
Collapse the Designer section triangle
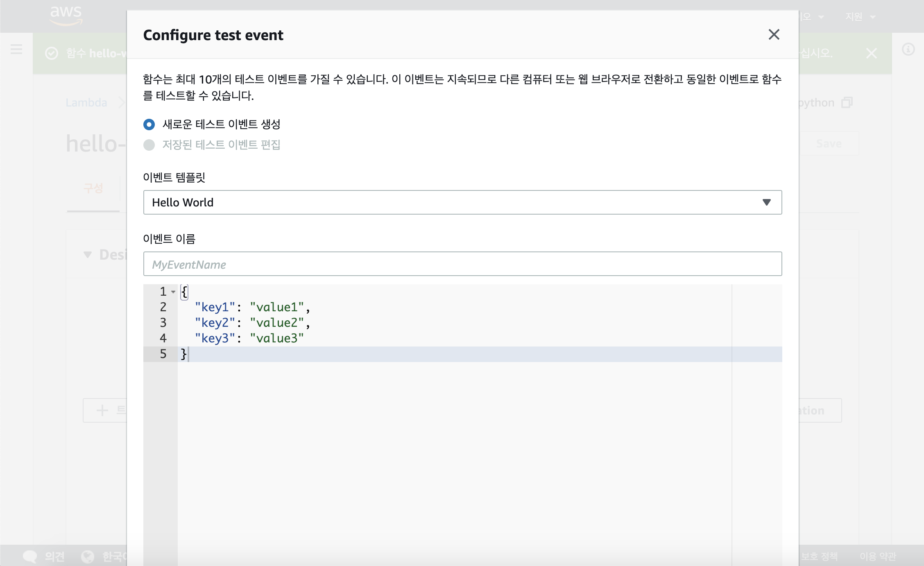click(x=87, y=255)
